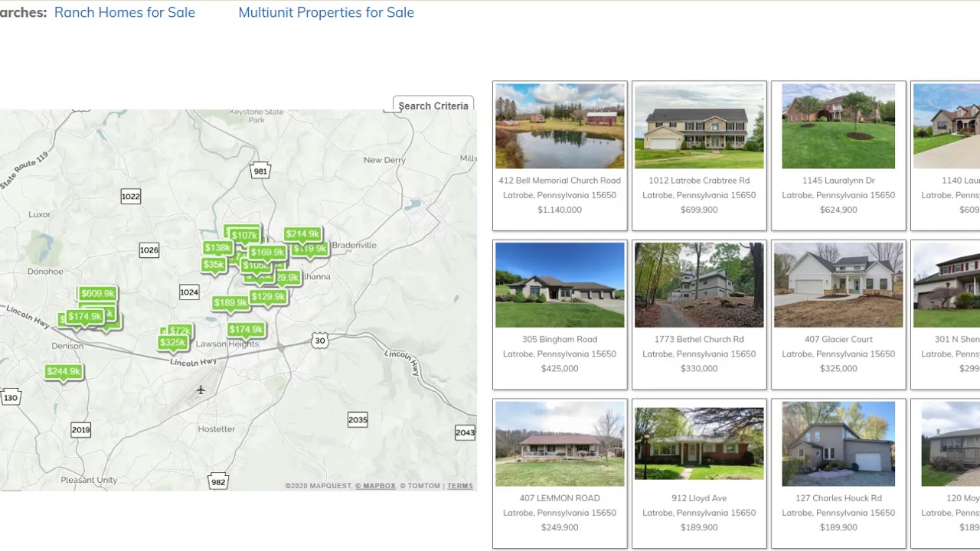Click the $249,900 listing price
Viewport: 980px width, 551px height.
(x=560, y=527)
